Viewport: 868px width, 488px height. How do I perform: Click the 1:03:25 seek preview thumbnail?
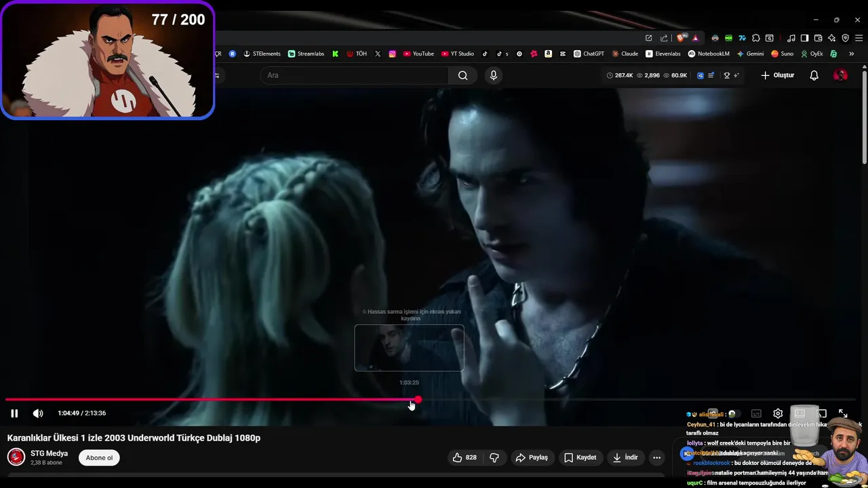(x=409, y=348)
